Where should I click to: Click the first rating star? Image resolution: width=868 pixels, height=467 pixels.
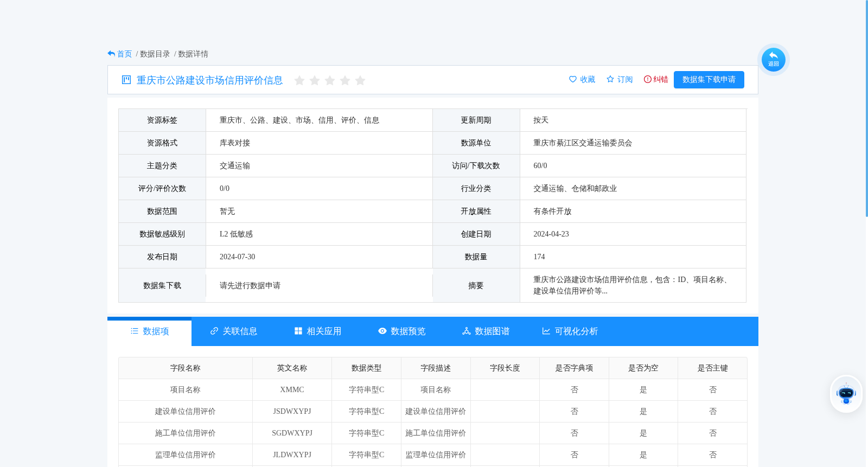[x=299, y=80]
